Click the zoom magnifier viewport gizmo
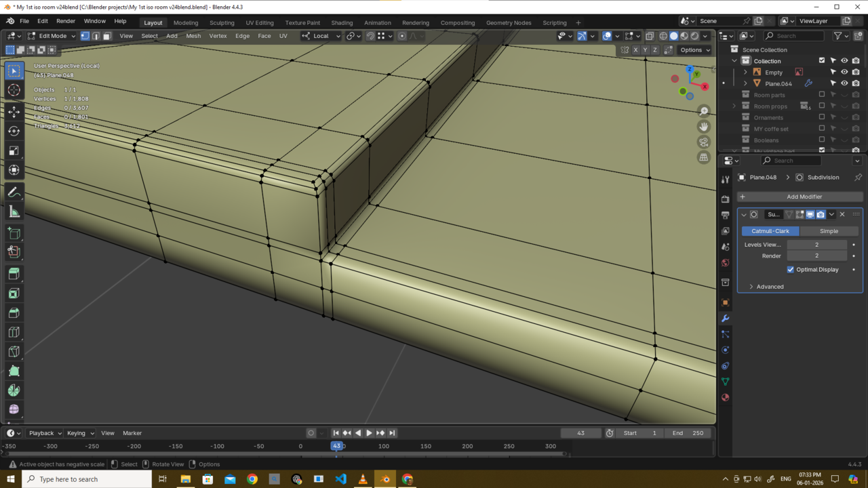This screenshot has height=488, width=868. tap(704, 111)
